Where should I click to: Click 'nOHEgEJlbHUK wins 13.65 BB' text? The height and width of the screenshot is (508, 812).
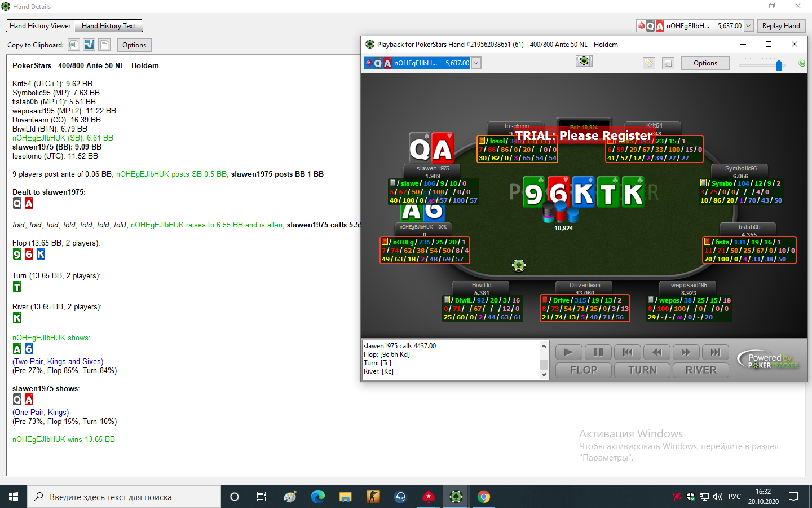(64, 439)
